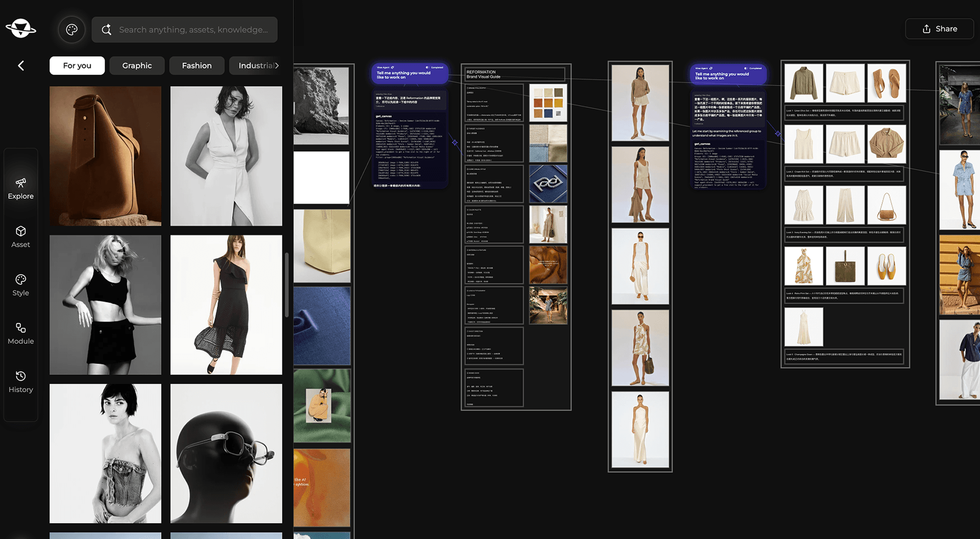Select the tan sandals product image

coord(886,83)
